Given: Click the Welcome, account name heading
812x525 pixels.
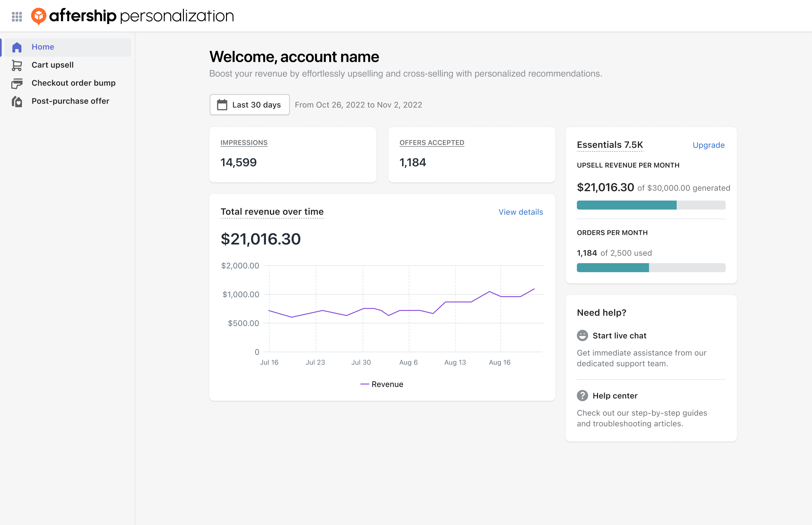Looking at the screenshot, I should click(x=294, y=57).
